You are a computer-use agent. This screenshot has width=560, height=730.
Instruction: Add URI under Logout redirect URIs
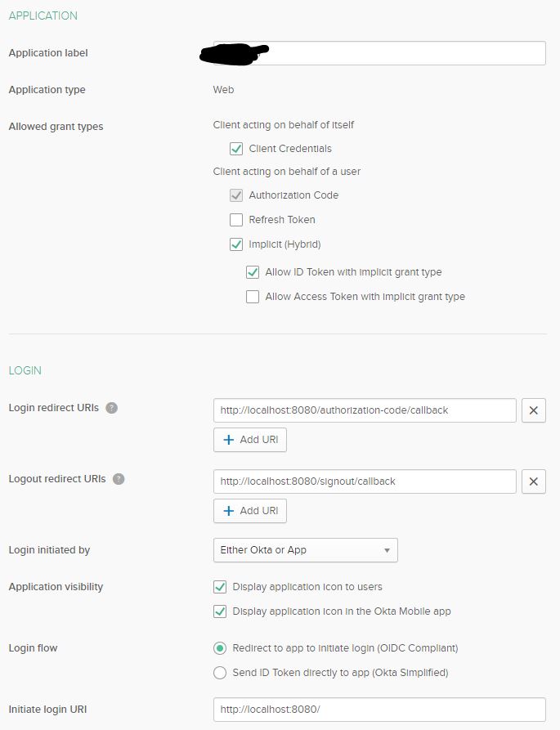coord(250,511)
